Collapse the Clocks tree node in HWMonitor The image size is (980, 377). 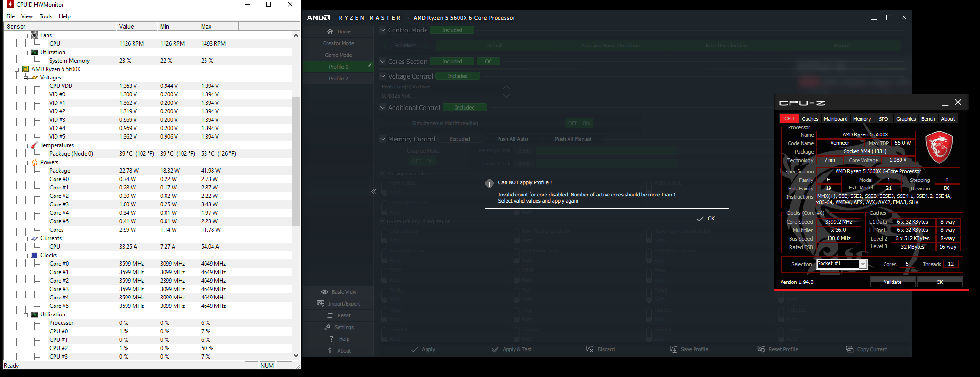pos(25,255)
